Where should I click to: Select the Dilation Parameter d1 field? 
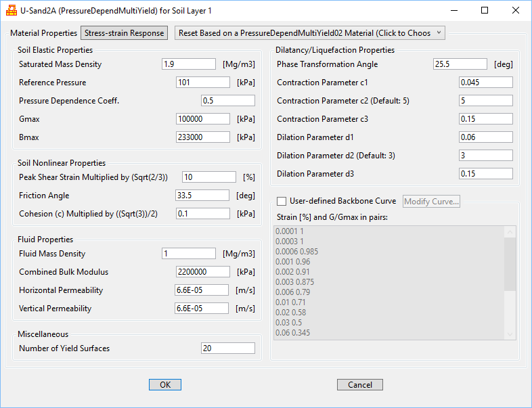pyautogui.click(x=485, y=137)
